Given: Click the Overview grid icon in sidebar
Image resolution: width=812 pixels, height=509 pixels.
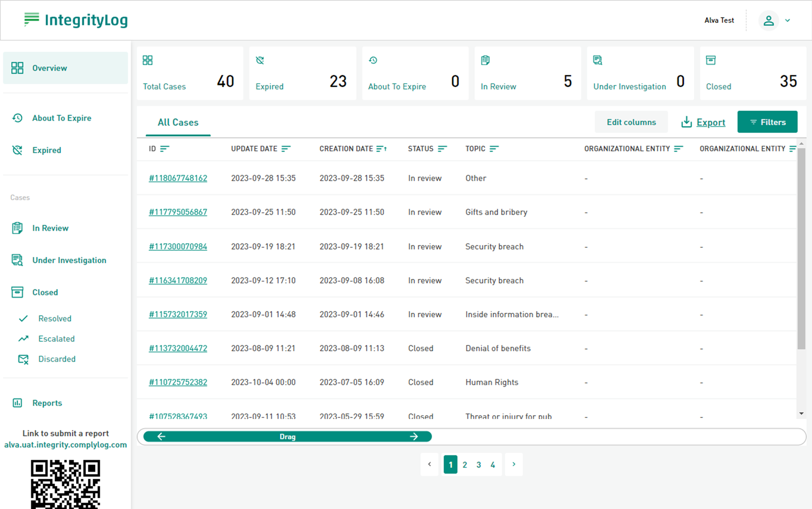Looking at the screenshot, I should 17,68.
